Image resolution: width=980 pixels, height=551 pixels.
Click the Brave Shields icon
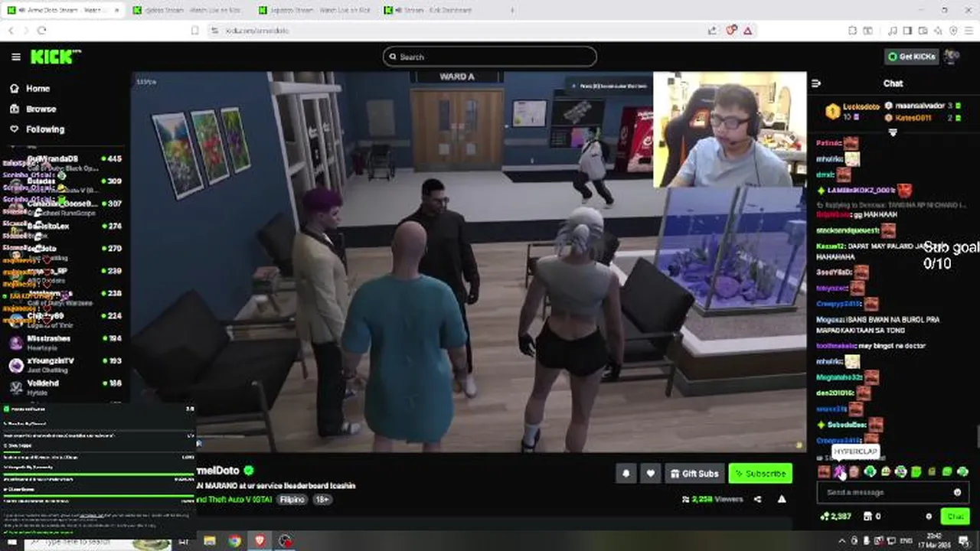tap(731, 30)
